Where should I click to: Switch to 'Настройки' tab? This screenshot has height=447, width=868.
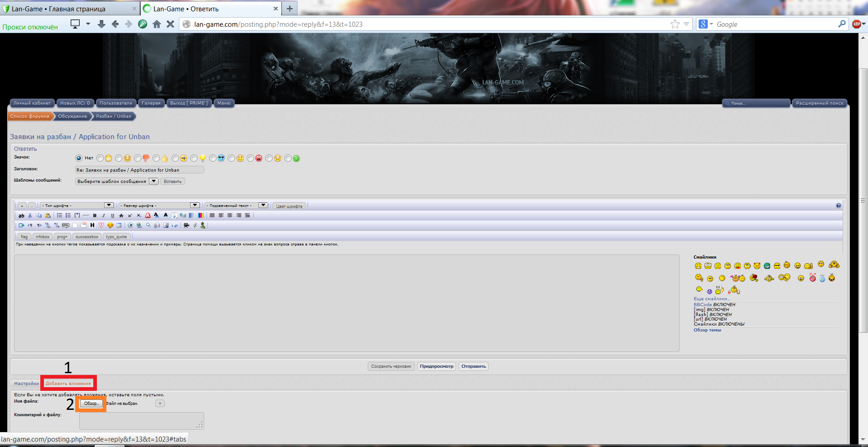tap(26, 384)
